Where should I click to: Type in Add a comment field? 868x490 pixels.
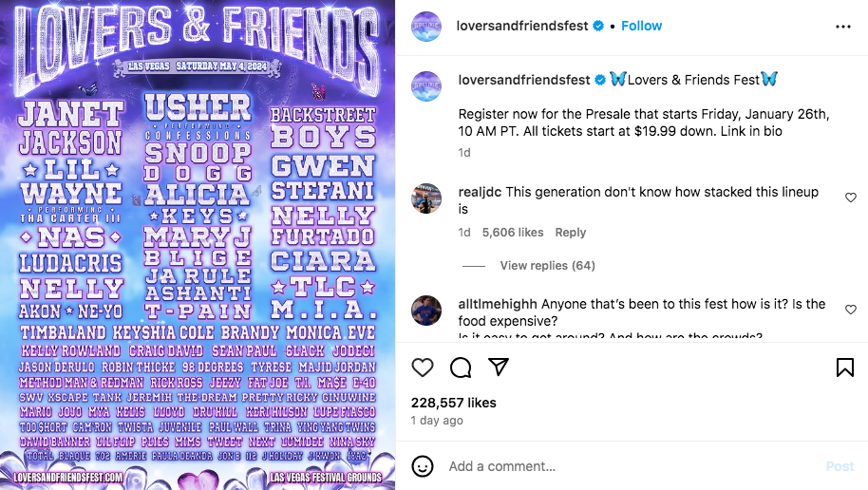(627, 466)
